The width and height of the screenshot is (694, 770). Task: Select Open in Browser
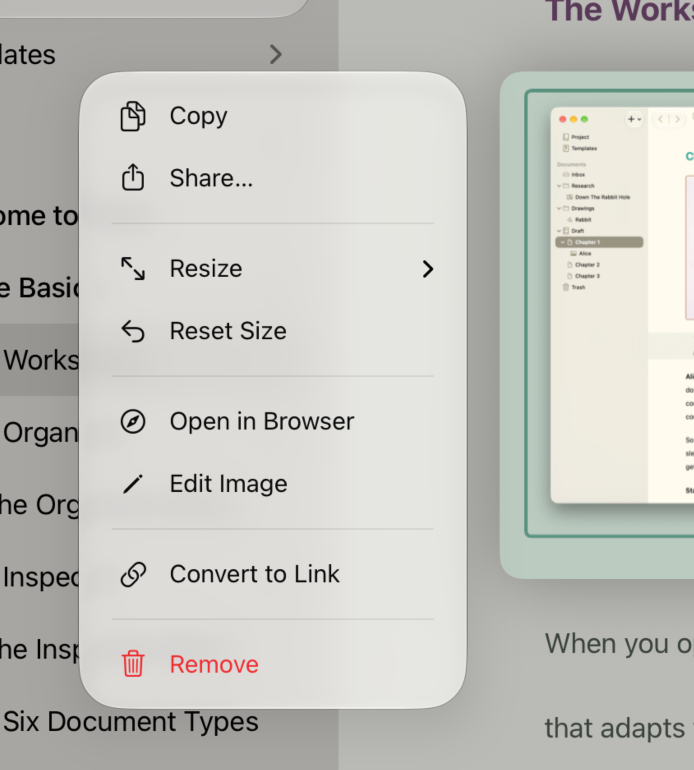coord(273,421)
